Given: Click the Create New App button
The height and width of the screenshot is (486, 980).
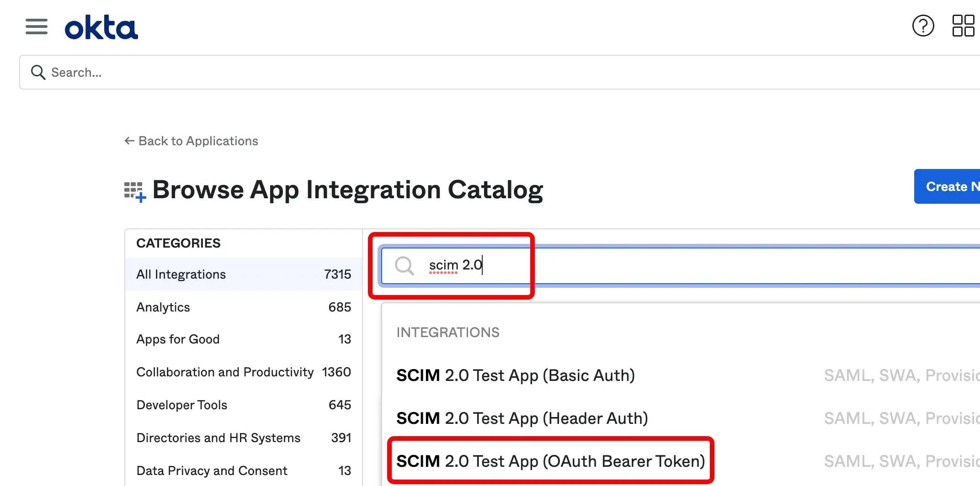Looking at the screenshot, I should click(947, 186).
